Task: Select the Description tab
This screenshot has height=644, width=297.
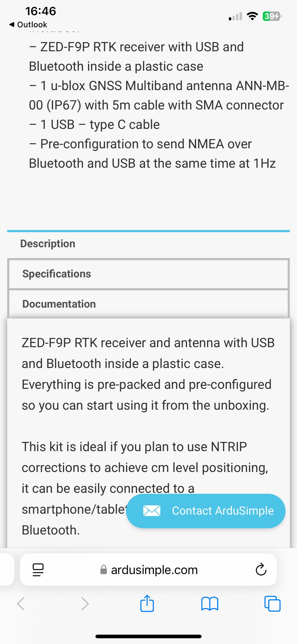Action: click(48, 244)
